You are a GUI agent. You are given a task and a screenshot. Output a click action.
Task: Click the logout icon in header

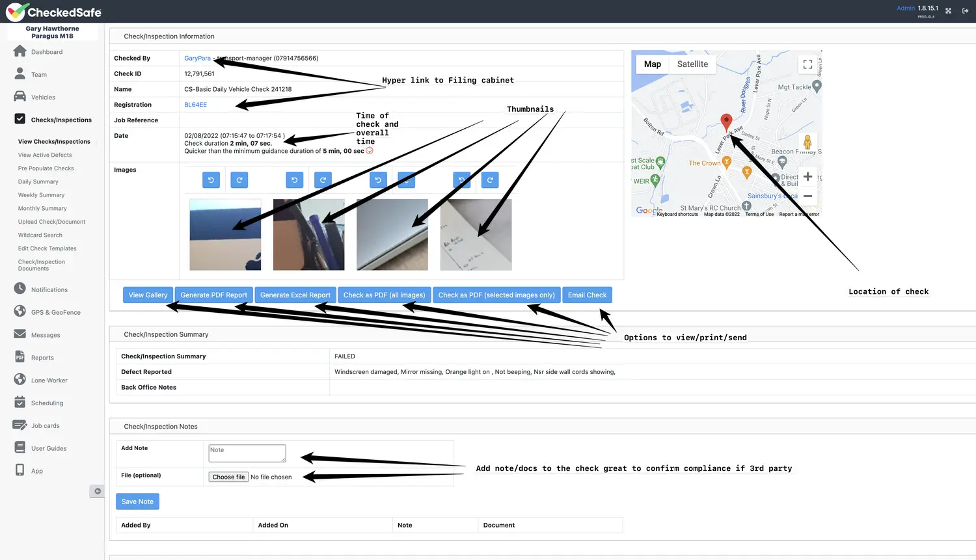(965, 11)
